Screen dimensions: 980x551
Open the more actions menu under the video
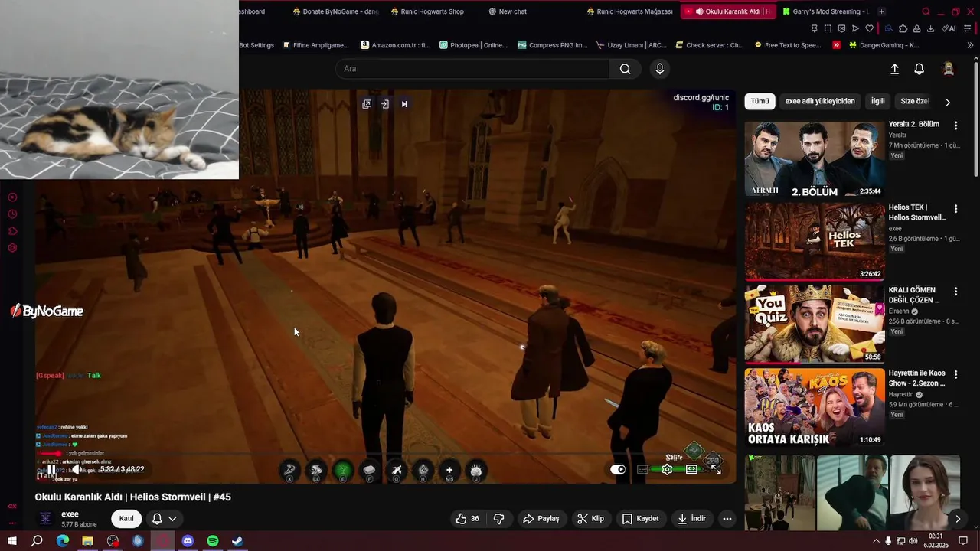click(x=727, y=518)
